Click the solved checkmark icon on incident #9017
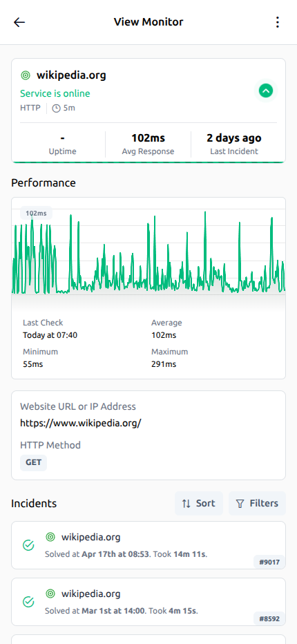Viewport: 297px width, 644px height. coord(28,545)
